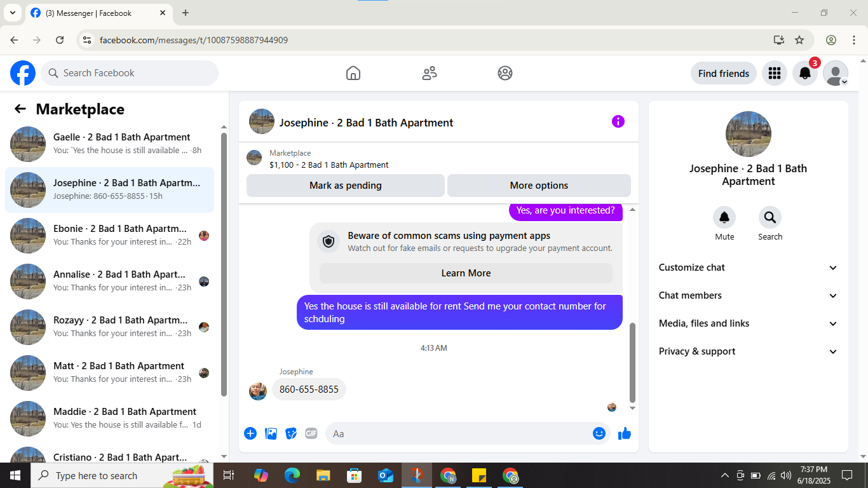Show hidden system tray icons

pyautogui.click(x=724, y=475)
